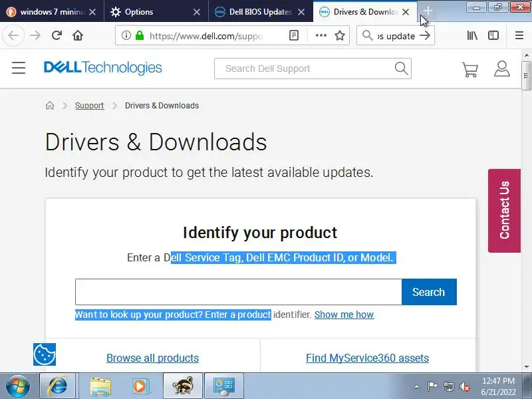Click the scrollbar down arrow
The width and height of the screenshot is (532, 399).
[x=526, y=367]
